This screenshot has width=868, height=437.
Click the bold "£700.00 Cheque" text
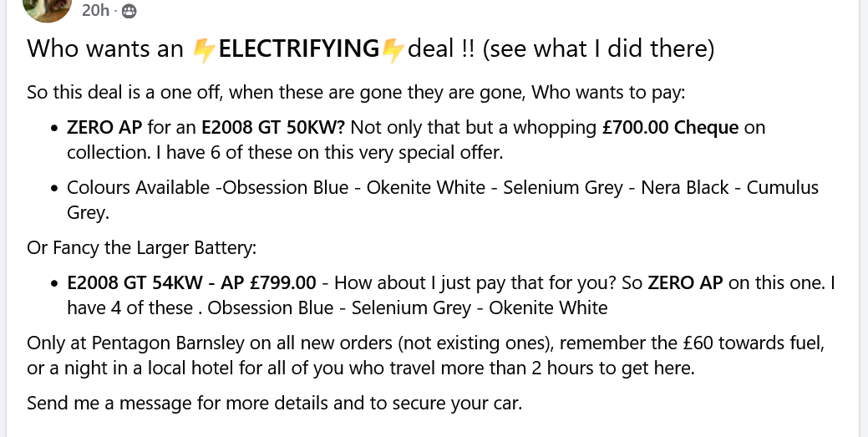[670, 128]
